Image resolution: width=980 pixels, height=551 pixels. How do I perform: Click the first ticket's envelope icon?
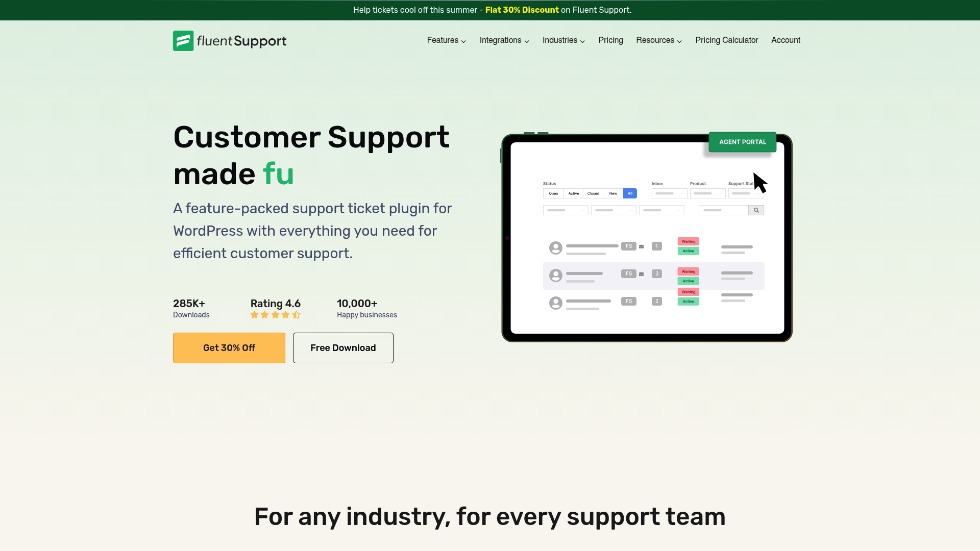(x=642, y=246)
